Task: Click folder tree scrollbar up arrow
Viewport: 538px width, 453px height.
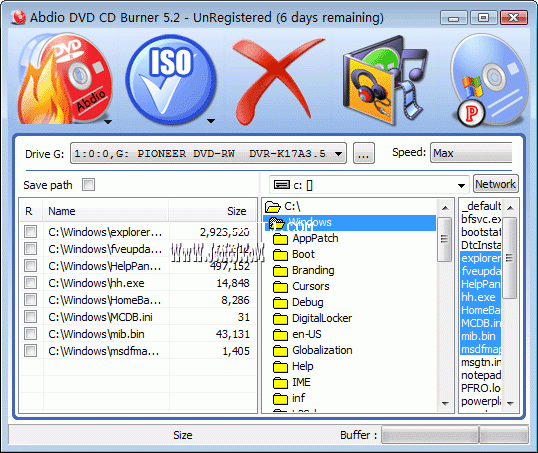Action: [445, 208]
